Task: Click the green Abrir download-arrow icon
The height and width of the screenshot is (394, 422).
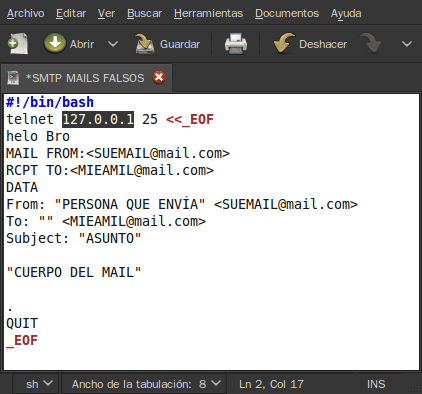Action: click(55, 43)
